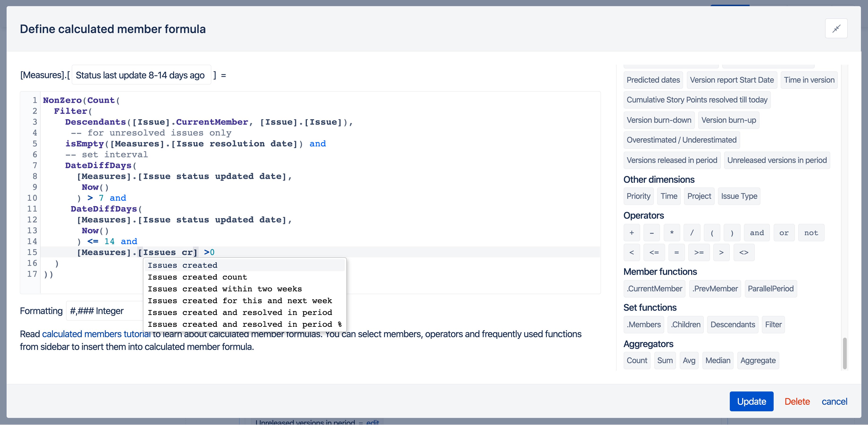868x425 pixels.
Task: Insert the greater-than-or-equal operator
Action: 698,253
